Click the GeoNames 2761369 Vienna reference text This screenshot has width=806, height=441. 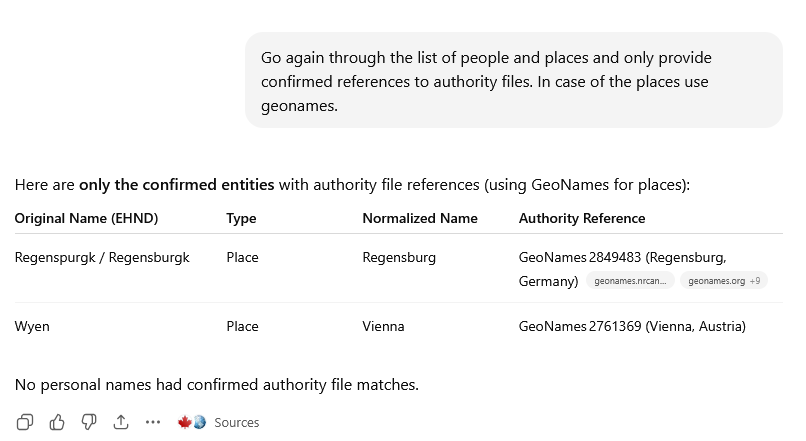(632, 326)
